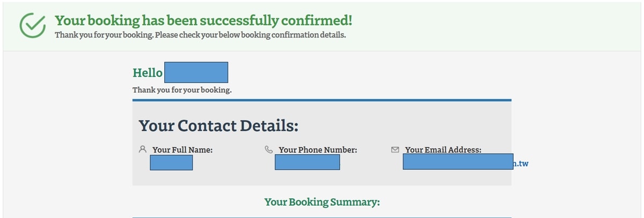Image resolution: width=644 pixels, height=218 pixels.
Task: Click the 'Hello' greeting text
Action: pos(148,72)
